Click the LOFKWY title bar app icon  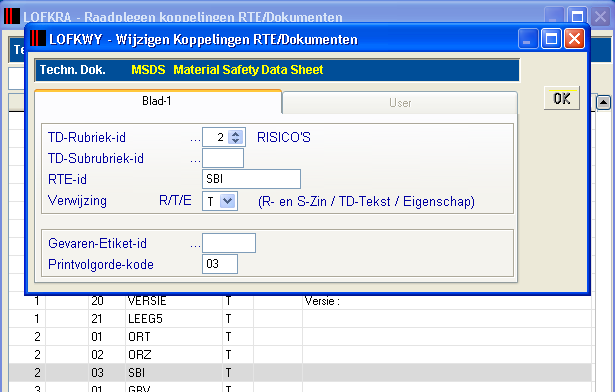pos(38,38)
